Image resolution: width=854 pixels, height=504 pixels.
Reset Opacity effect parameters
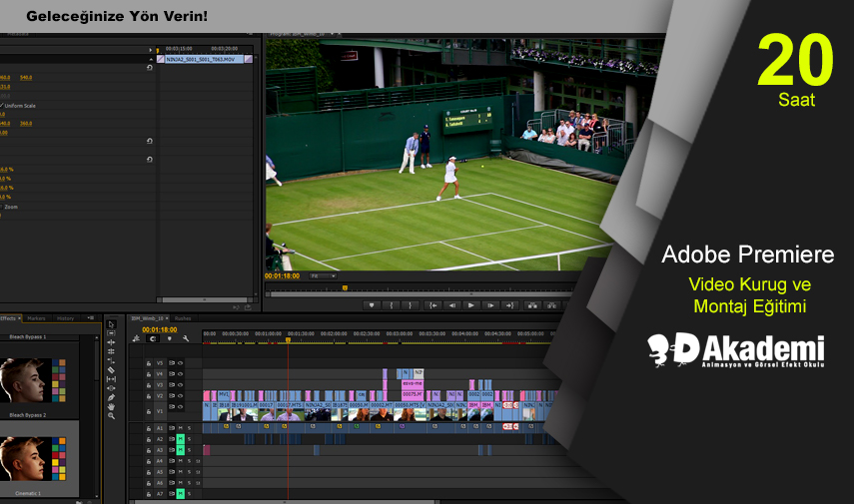click(x=149, y=141)
